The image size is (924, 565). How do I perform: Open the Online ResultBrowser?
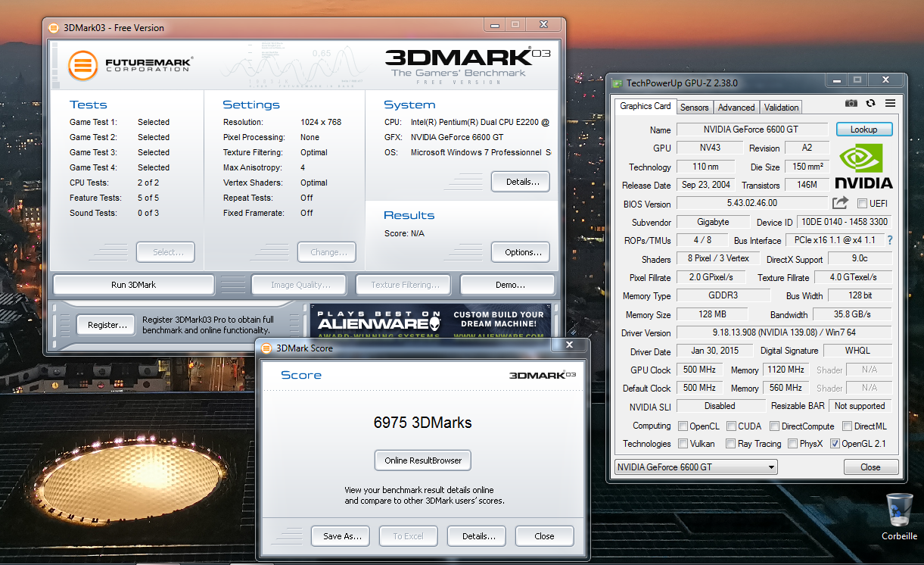(423, 460)
